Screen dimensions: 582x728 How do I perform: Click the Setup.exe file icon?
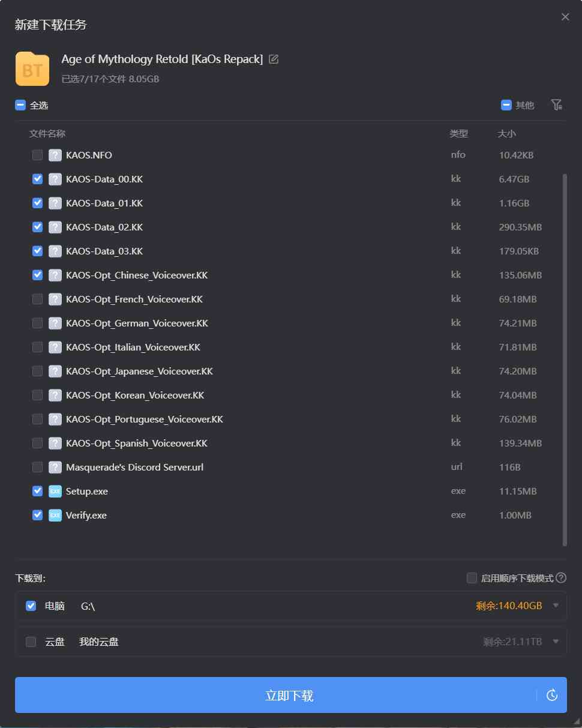(55, 491)
